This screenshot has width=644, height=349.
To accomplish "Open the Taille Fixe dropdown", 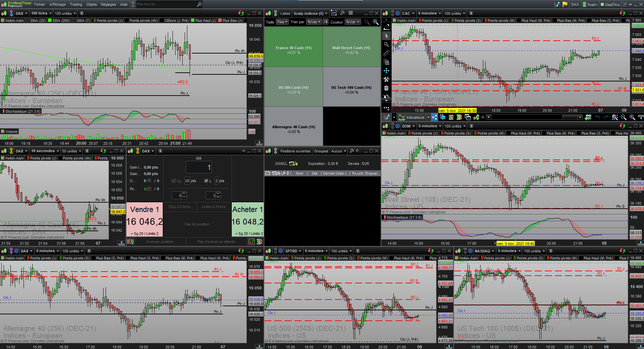I will pyautogui.click(x=282, y=22).
